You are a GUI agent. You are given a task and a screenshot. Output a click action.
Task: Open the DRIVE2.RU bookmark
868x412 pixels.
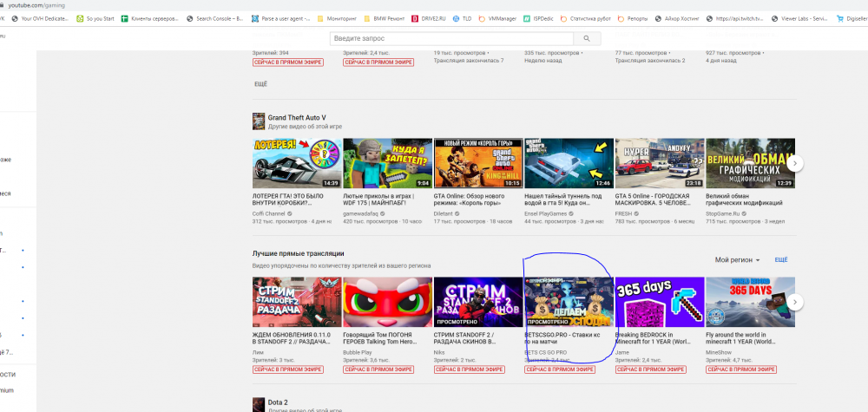click(426, 17)
